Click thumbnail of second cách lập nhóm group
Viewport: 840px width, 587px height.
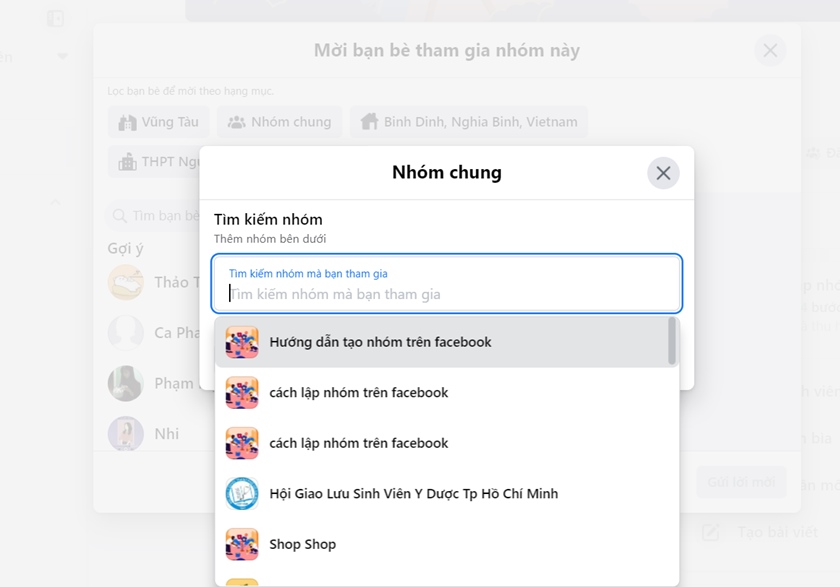(242, 443)
